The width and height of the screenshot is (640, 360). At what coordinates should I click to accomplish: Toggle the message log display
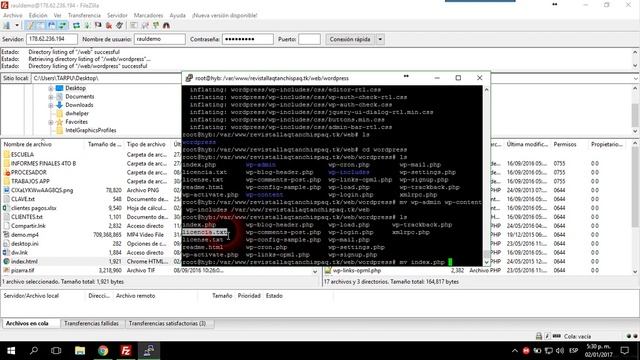click(30, 25)
